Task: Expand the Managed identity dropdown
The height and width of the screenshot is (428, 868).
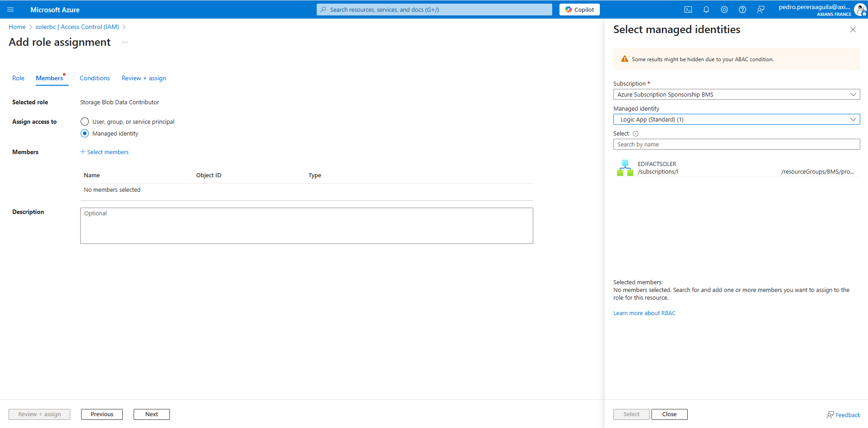Action: 736,119
